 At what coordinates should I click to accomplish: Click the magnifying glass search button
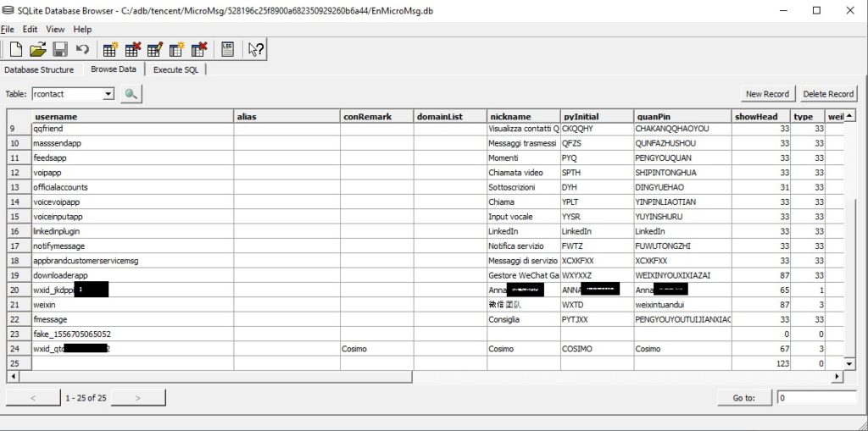click(x=131, y=94)
